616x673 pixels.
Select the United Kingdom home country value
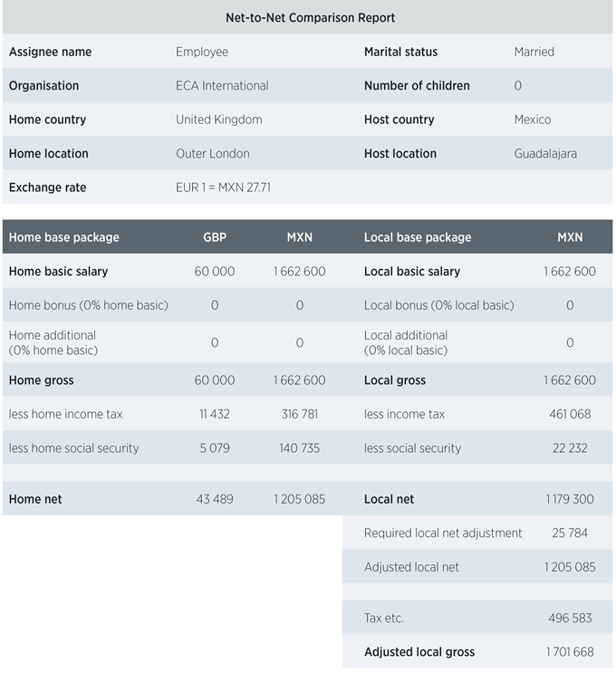[x=218, y=120]
